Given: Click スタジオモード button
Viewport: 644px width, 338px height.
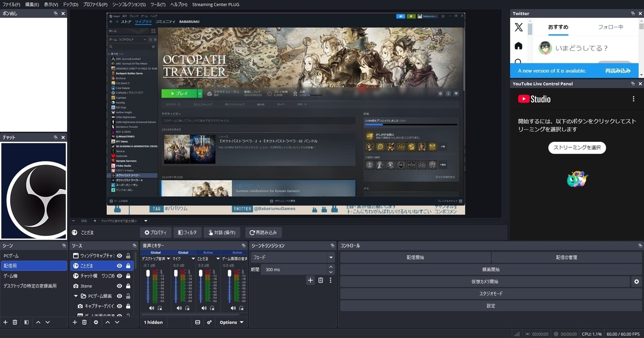Looking at the screenshot, I should pos(491,294).
